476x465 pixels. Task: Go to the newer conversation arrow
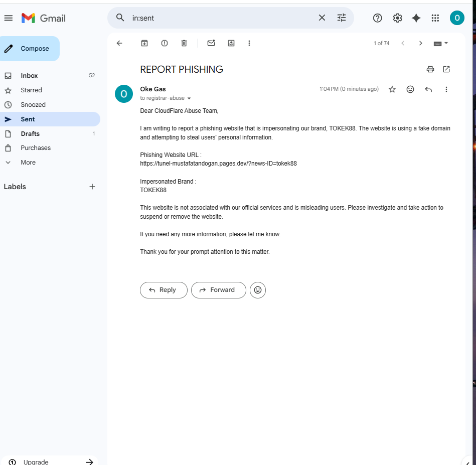point(403,43)
